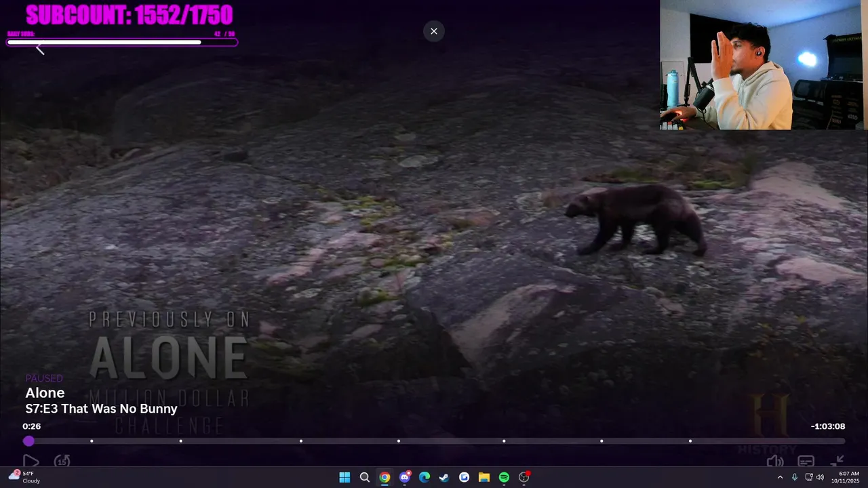
Task: Click the microphone icon in the system tray
Action: 795,477
